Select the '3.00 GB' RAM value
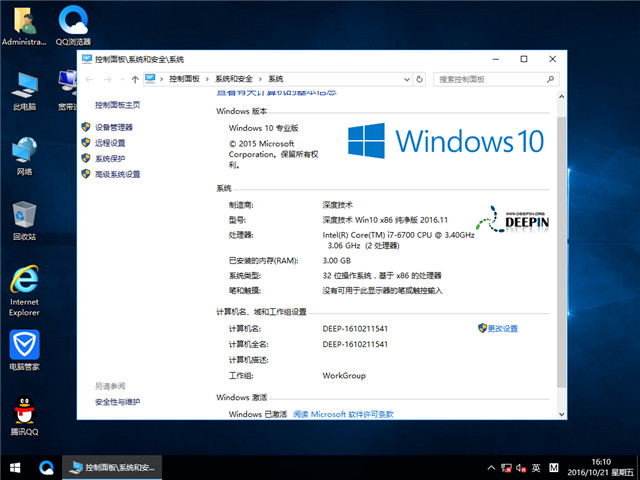640x480 pixels. click(337, 260)
